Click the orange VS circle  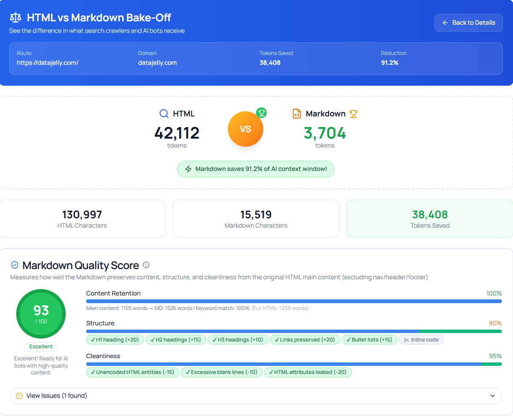click(x=245, y=129)
